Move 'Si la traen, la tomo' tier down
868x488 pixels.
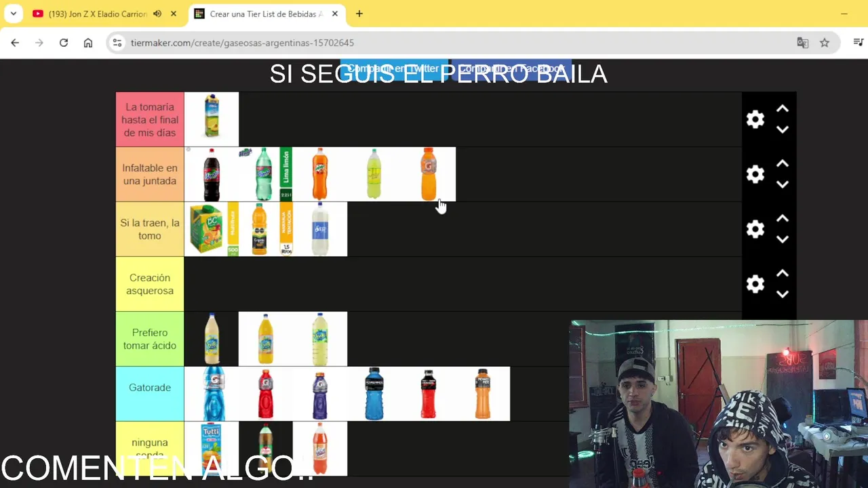click(x=782, y=239)
